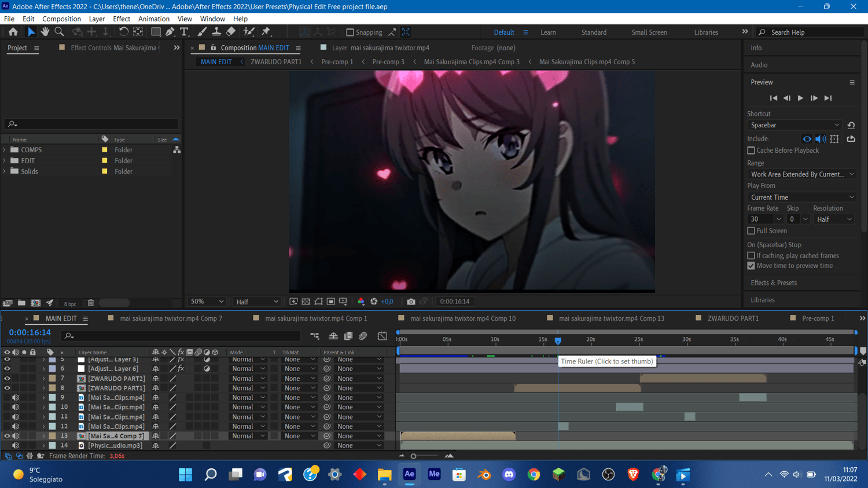The width and height of the screenshot is (868, 488).
Task: Step to the next frame in Preview
Action: click(x=814, y=98)
